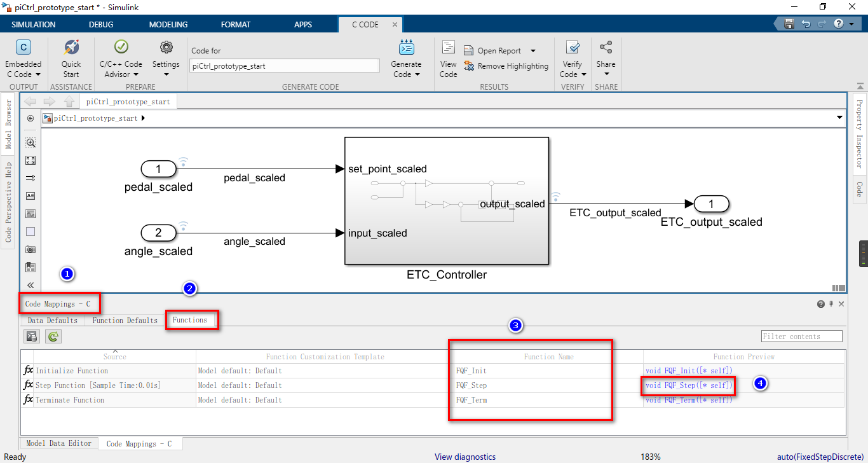Screen dimensions: 868x463
Task: Redo the last undone action
Action: pos(822,24)
